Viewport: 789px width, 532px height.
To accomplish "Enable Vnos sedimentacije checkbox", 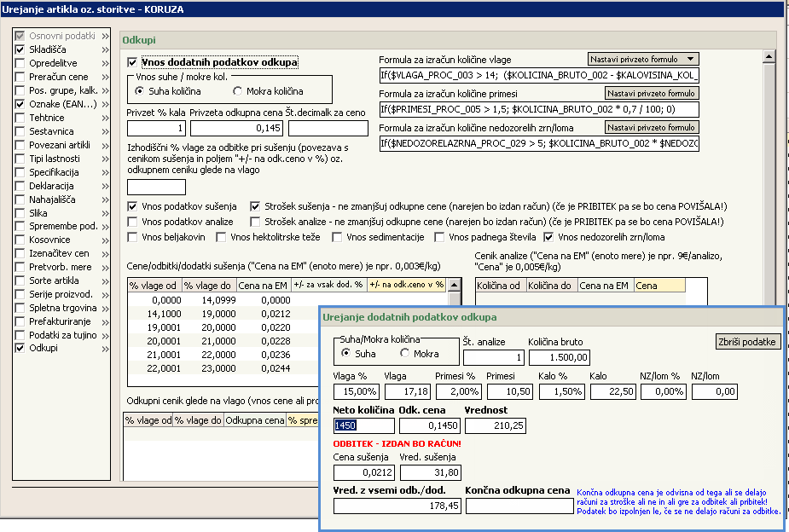I will point(337,237).
